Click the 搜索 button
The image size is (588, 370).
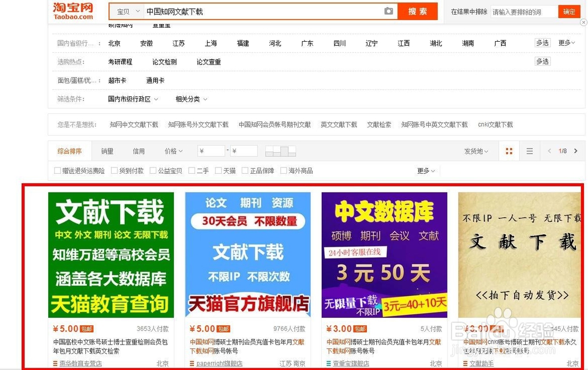pos(417,11)
